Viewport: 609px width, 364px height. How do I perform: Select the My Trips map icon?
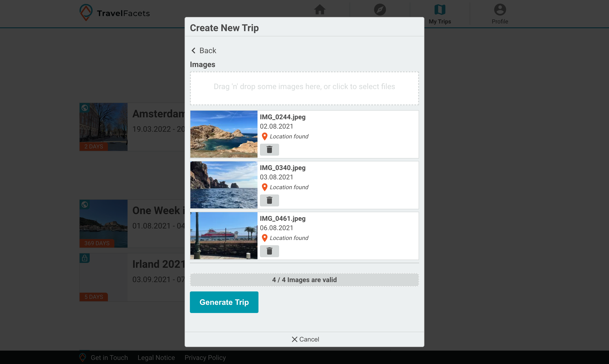(x=439, y=10)
